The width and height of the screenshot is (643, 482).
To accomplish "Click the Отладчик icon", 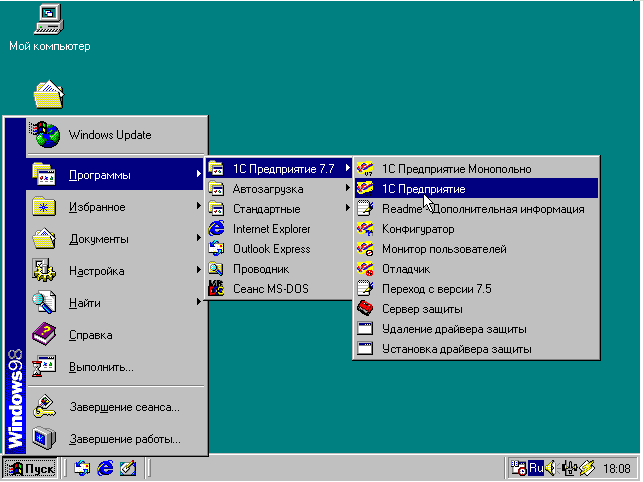I will 365,269.
